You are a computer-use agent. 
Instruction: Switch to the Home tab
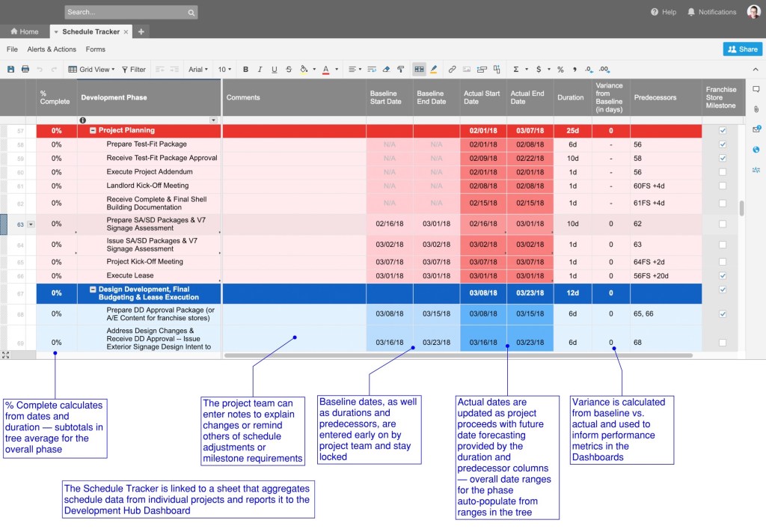click(x=24, y=31)
